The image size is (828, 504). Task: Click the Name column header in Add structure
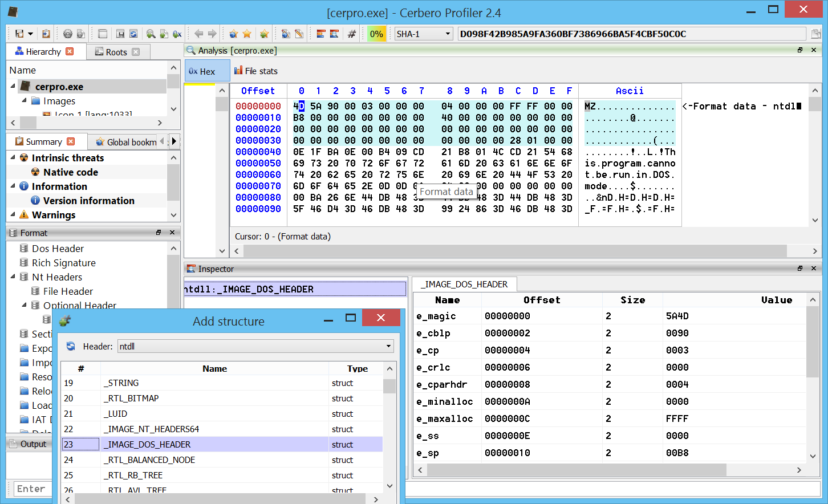[214, 369]
